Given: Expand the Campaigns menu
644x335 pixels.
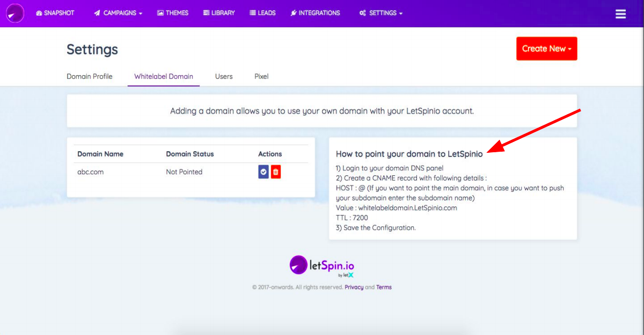Looking at the screenshot, I should 118,13.
